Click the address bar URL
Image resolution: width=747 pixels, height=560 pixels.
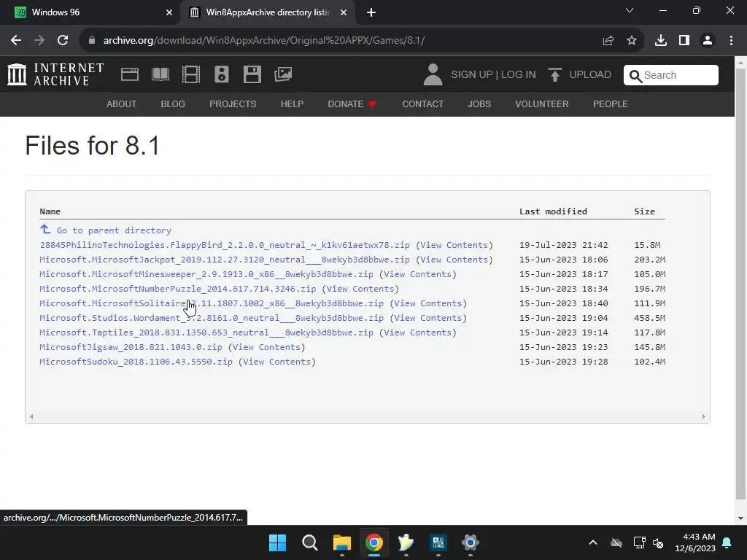pos(264,41)
